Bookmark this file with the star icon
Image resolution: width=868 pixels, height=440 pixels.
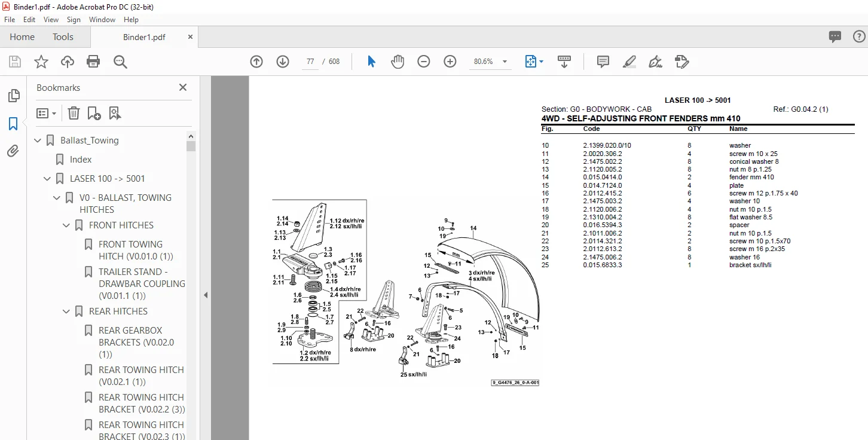coord(41,62)
